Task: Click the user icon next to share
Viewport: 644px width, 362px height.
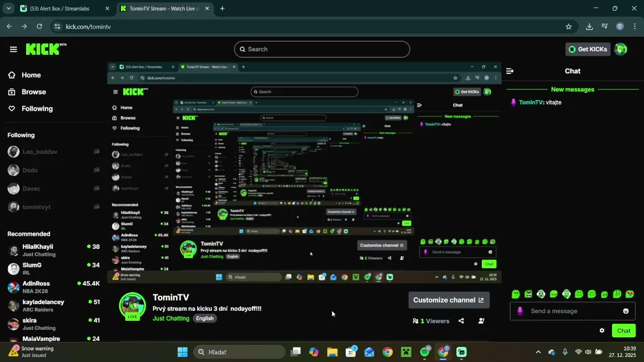Action: (481, 321)
